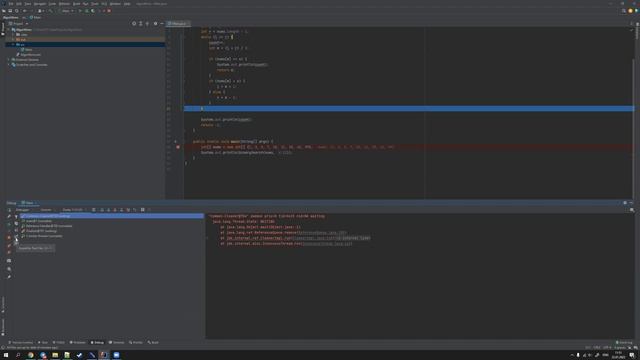Click the red Stop icon in the top toolbar
Image resolution: width=640 pixels, height=360 pixels.
(x=109, y=11)
